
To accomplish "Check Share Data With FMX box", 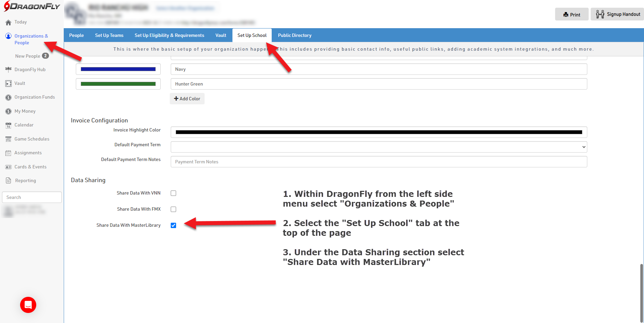I will pos(173,209).
